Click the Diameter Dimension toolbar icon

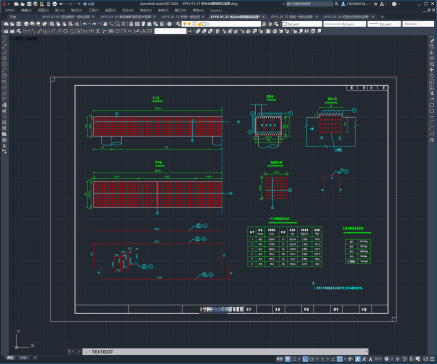point(65,31)
